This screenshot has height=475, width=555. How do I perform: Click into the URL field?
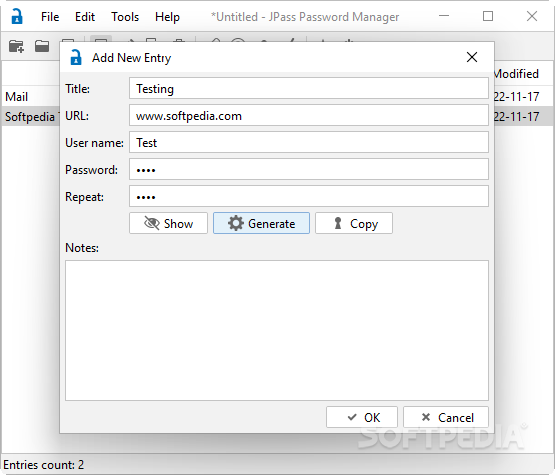coord(309,115)
